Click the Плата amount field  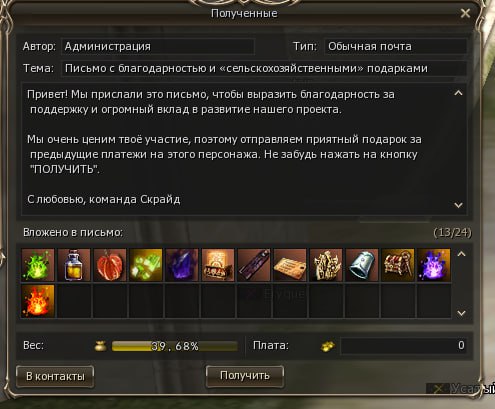click(403, 345)
